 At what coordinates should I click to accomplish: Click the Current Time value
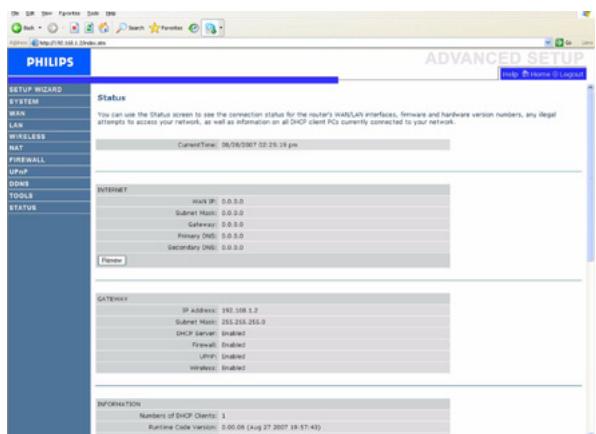260,145
